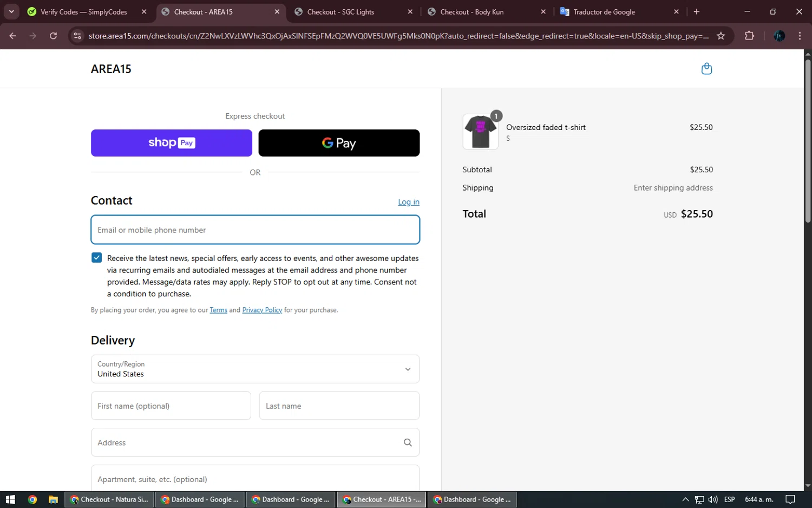Close the Verify Codes — SimplyCodes tab
Screen dimensions: 812x508
(x=144, y=11)
